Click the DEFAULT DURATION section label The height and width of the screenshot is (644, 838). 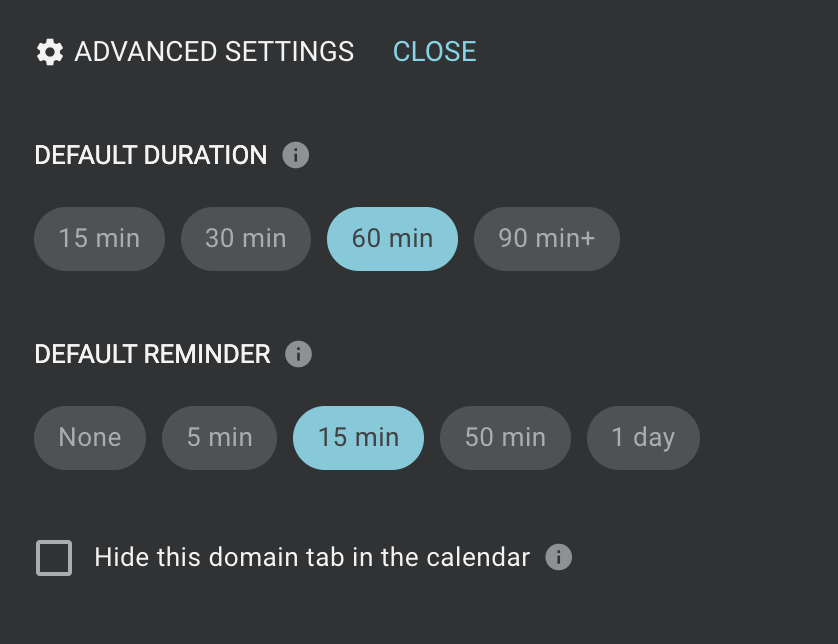pyautogui.click(x=151, y=156)
